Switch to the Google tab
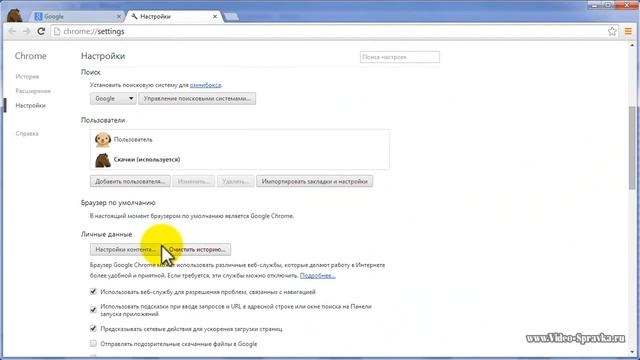The height and width of the screenshot is (360, 640). (78, 16)
